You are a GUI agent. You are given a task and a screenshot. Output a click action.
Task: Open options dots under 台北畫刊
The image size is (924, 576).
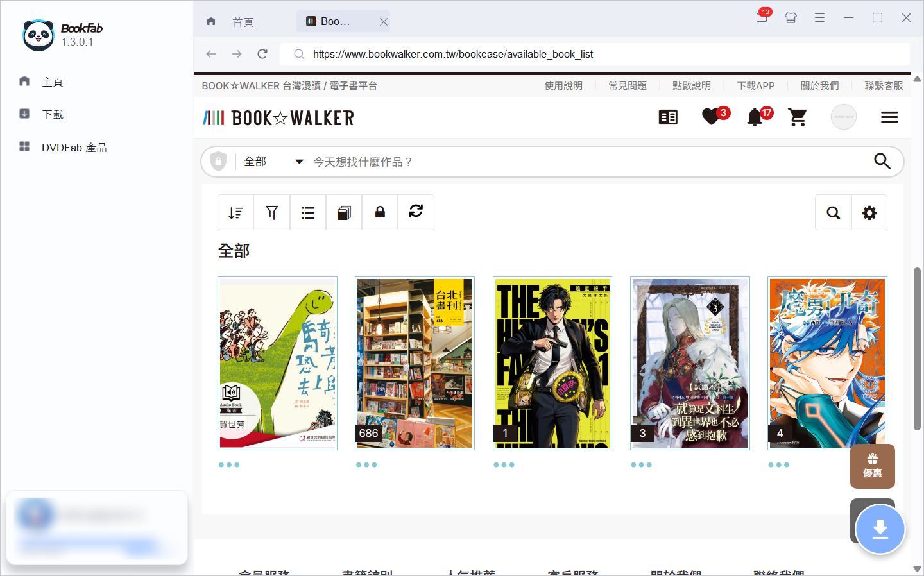point(366,465)
